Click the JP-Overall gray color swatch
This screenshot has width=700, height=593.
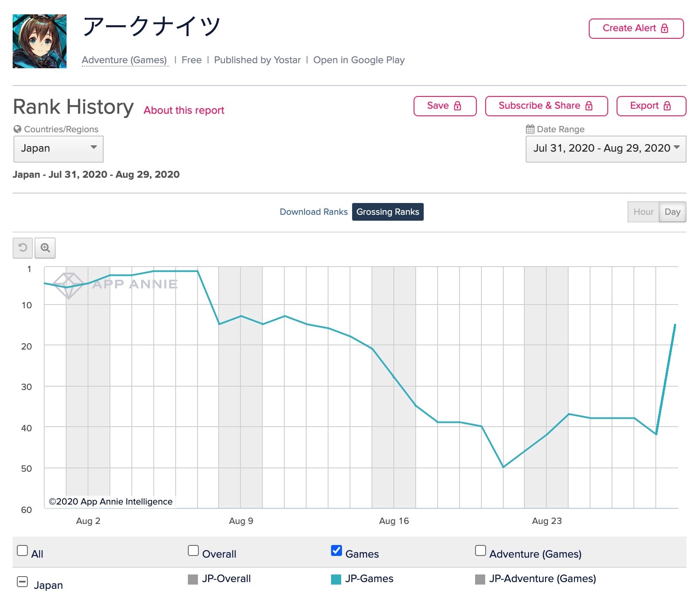click(x=193, y=580)
